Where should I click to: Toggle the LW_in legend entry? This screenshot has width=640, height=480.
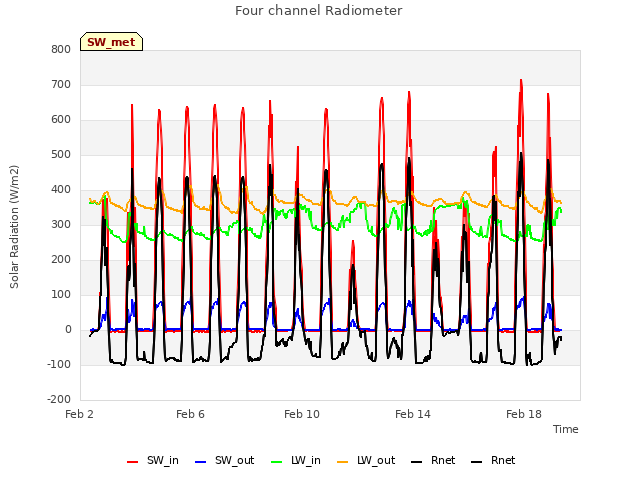(296, 460)
